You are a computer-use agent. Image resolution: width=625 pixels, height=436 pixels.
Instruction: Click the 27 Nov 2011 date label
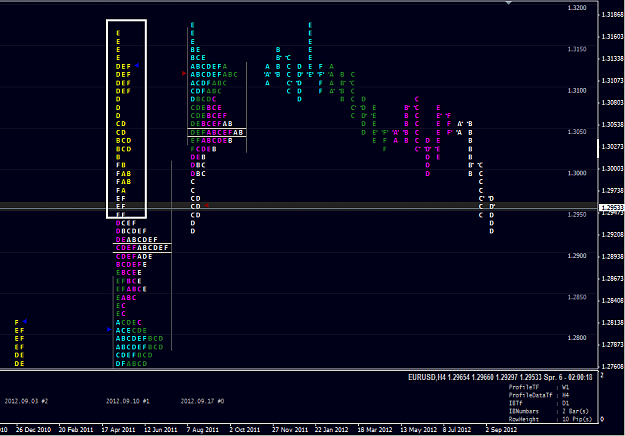(x=290, y=430)
